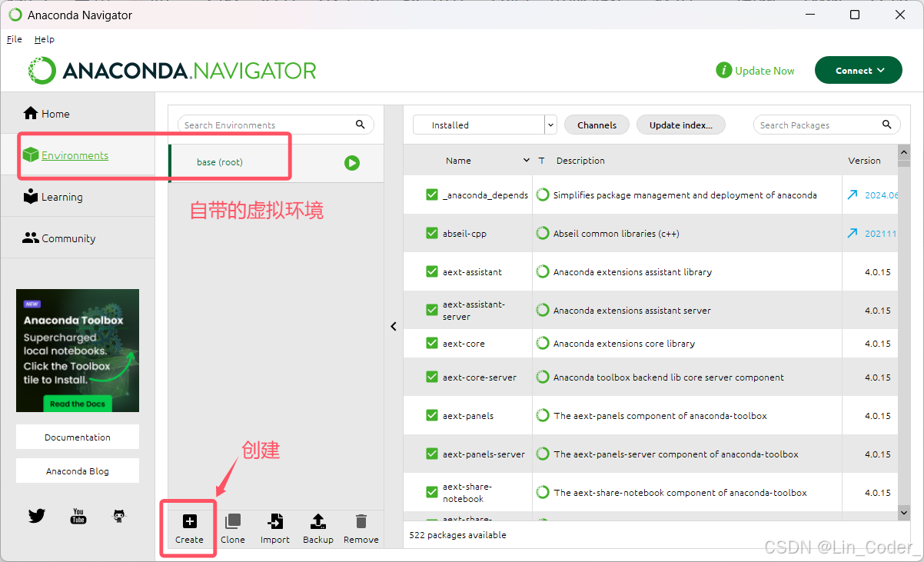Toggle the _anaconda_depends package checkbox
This screenshot has width=924, height=562.
point(432,195)
